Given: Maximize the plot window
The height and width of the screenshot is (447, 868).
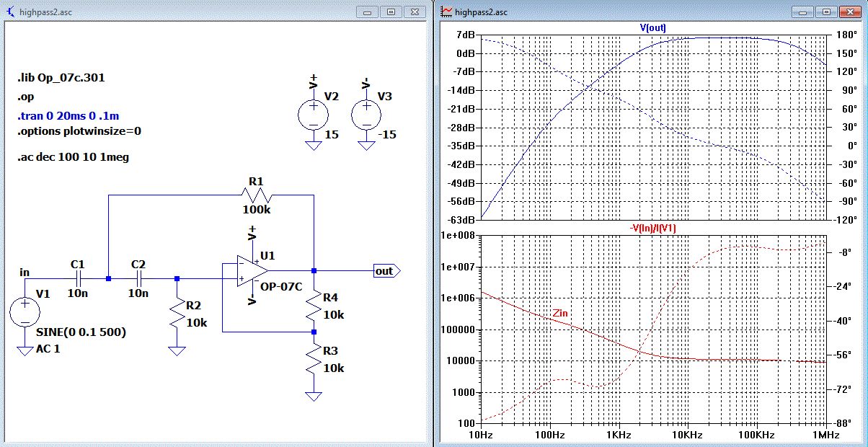Looking at the screenshot, I should (x=825, y=12).
